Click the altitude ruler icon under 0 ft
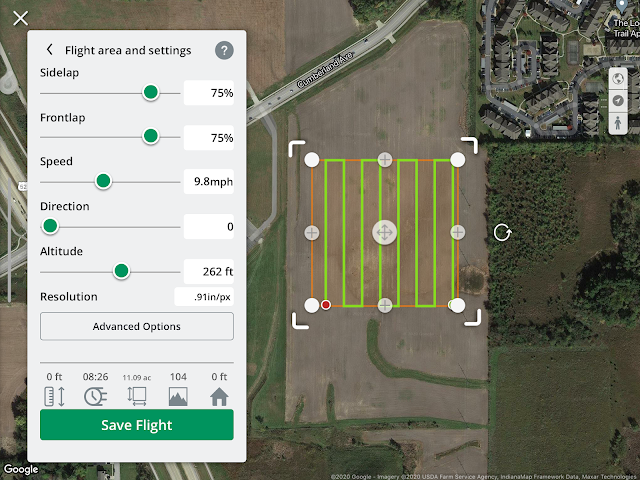Image resolution: width=640 pixels, height=480 pixels. pos(54,396)
